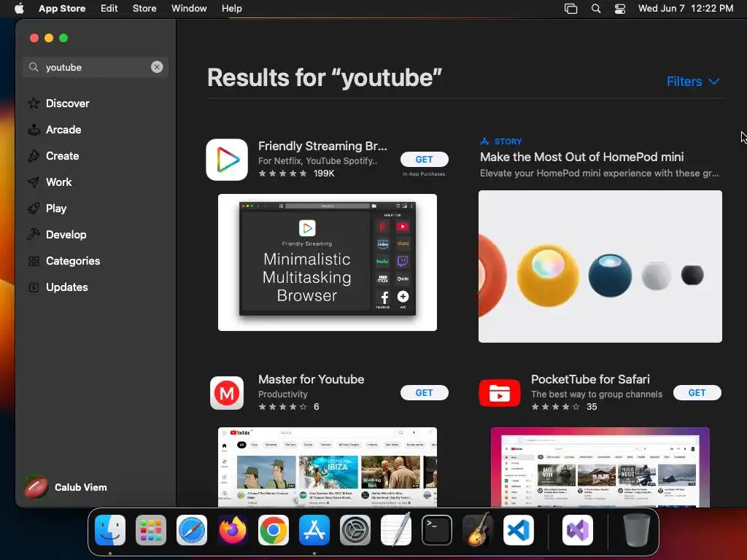
Task: Click the App Store icon in the Dock
Action: 314,530
